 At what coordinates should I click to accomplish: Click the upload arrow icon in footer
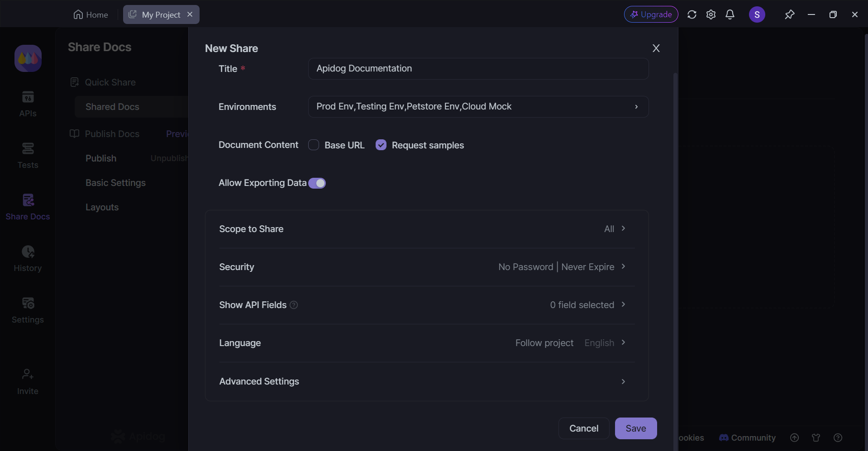pyautogui.click(x=794, y=437)
